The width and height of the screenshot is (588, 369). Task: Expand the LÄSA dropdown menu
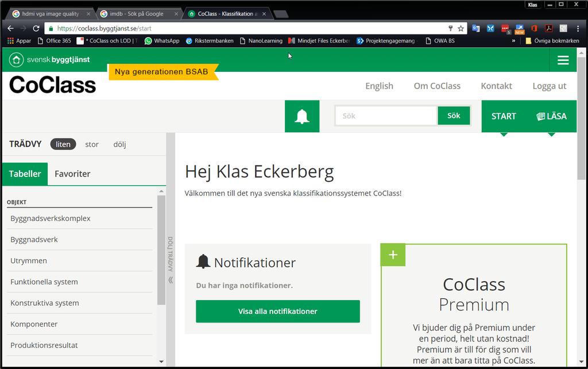tap(551, 116)
